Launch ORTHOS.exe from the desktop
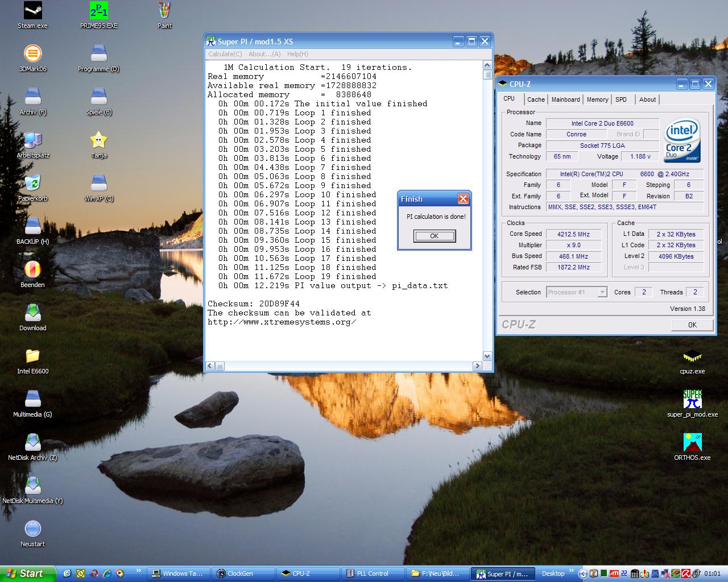The image size is (728, 582). (x=692, y=447)
